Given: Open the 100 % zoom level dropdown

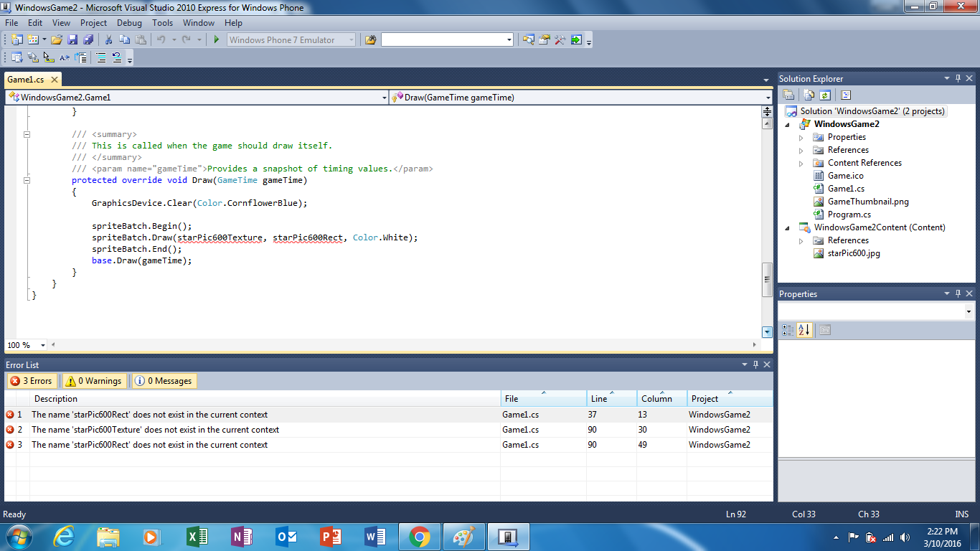Looking at the screenshot, I should pos(42,345).
